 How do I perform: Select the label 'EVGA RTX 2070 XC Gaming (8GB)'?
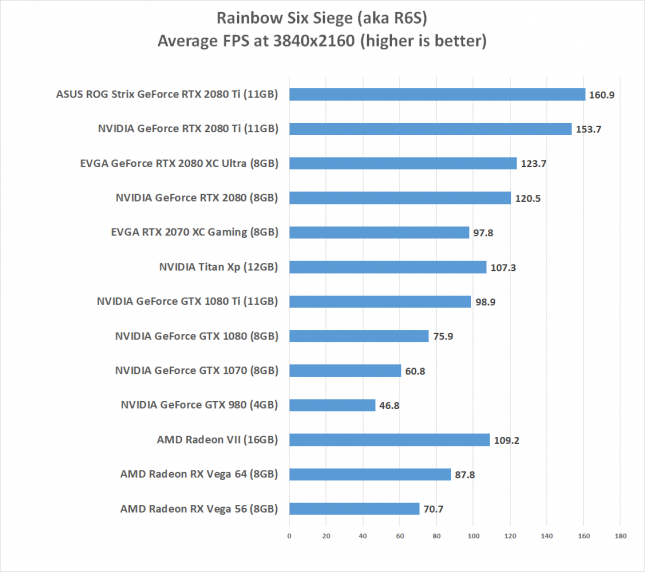[x=195, y=233]
